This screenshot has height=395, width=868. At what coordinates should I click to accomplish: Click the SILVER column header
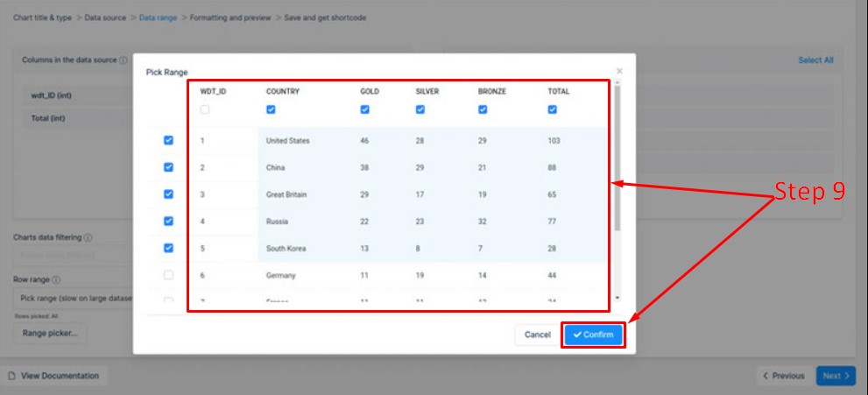point(427,91)
